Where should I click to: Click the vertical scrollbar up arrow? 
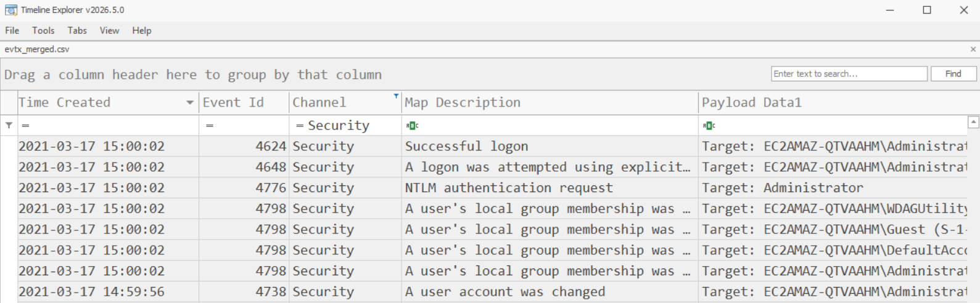tap(973, 122)
